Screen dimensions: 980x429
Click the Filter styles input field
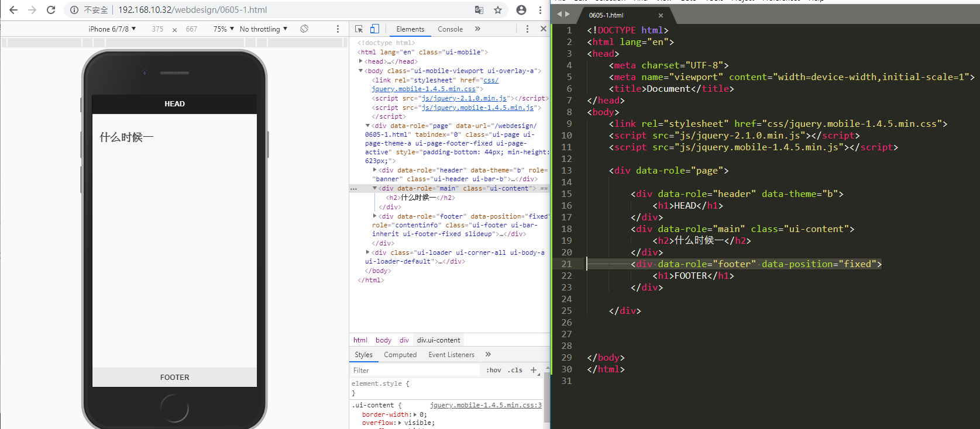(415, 370)
